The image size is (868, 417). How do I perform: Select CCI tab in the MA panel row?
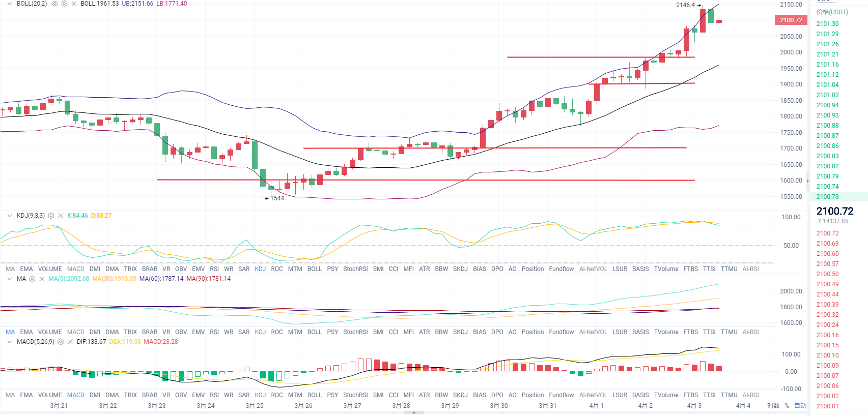point(394,332)
